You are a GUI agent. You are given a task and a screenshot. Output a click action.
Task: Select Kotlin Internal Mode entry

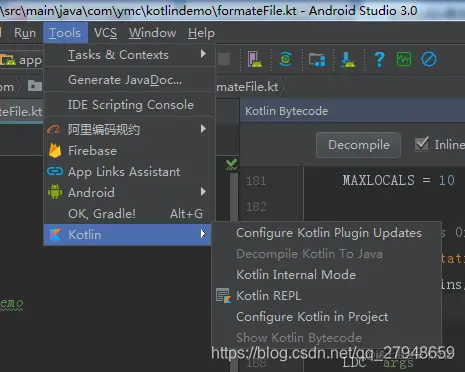point(327,275)
